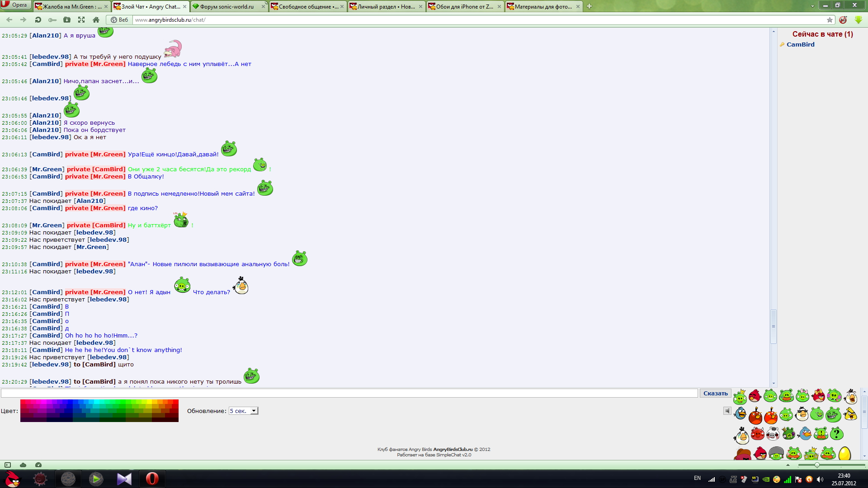Switch to the Форум sonic-world.ru tab
Viewport: 868px width, 488px height.
click(x=226, y=6)
